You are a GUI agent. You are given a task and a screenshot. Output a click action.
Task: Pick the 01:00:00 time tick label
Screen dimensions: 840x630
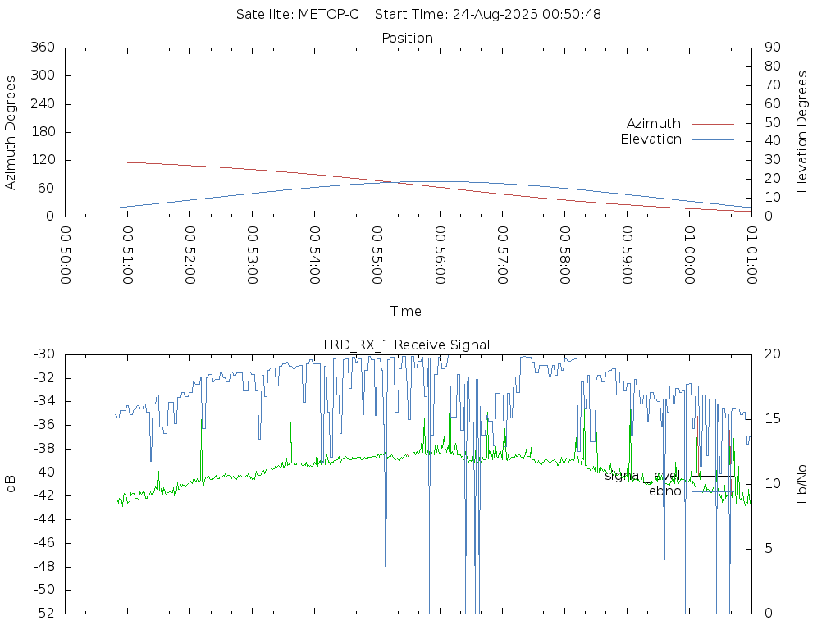click(689, 255)
